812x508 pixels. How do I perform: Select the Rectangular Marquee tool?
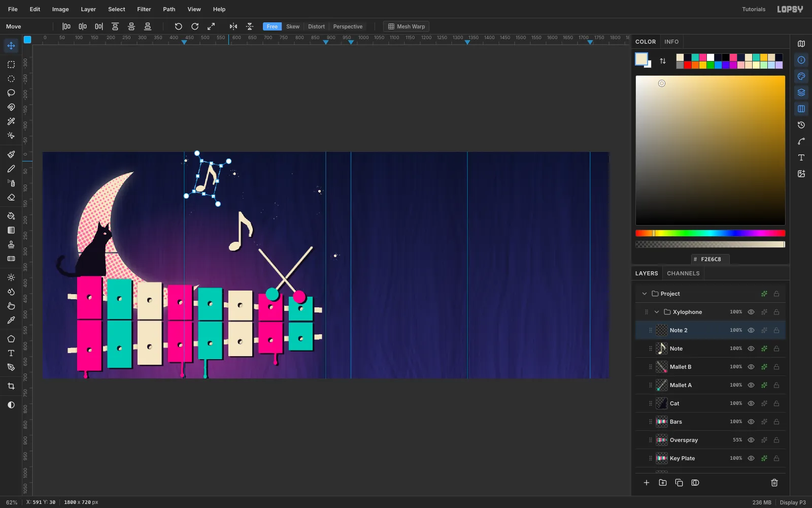pos(11,65)
